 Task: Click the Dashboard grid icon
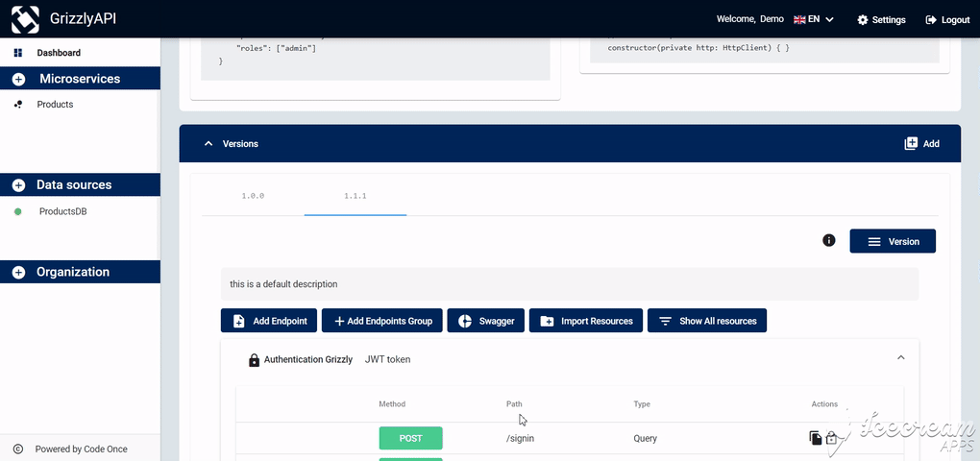tap(18, 53)
